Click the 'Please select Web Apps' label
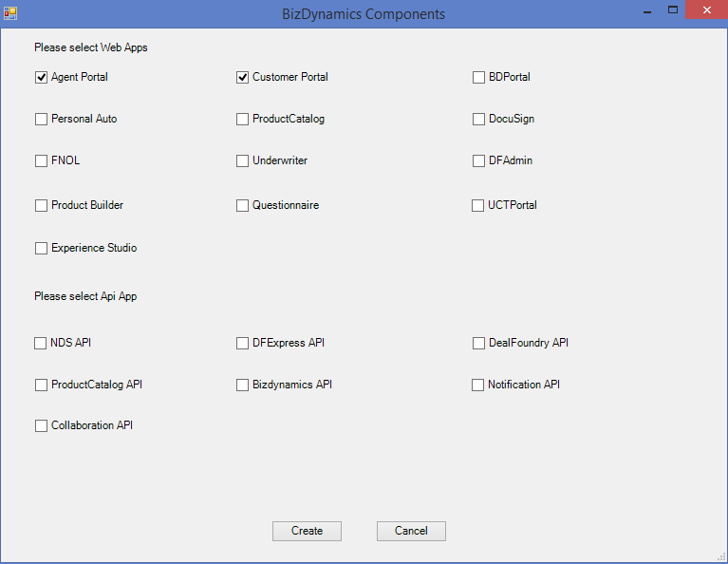The image size is (728, 564). tap(91, 47)
